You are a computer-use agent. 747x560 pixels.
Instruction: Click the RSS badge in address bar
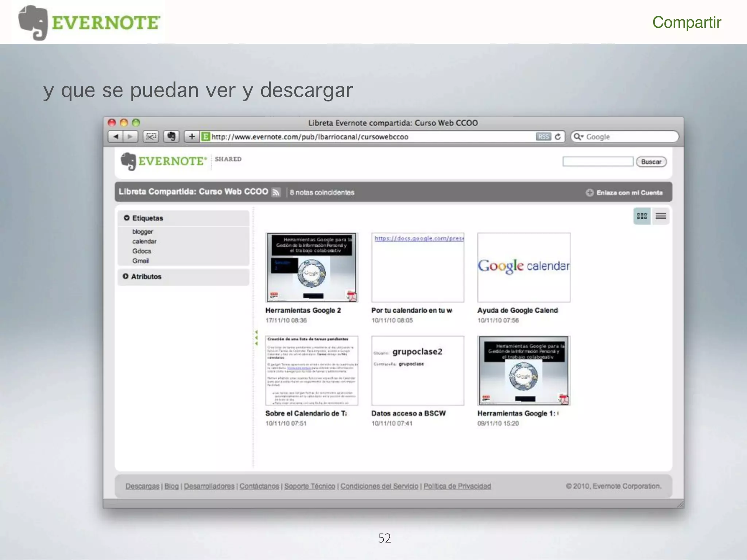543,137
